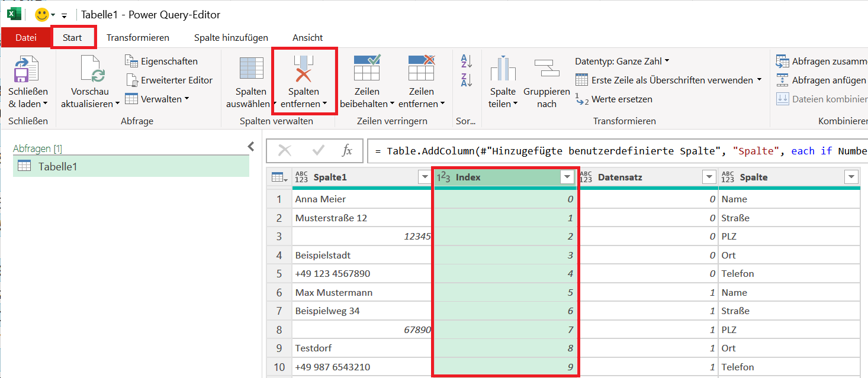
Task: Click the data type icon of the Spalte column
Action: pos(728,177)
